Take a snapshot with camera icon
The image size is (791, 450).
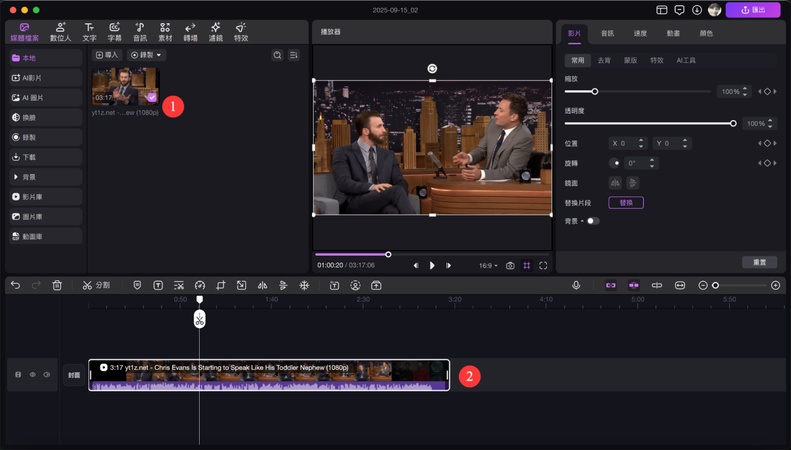[x=510, y=266]
